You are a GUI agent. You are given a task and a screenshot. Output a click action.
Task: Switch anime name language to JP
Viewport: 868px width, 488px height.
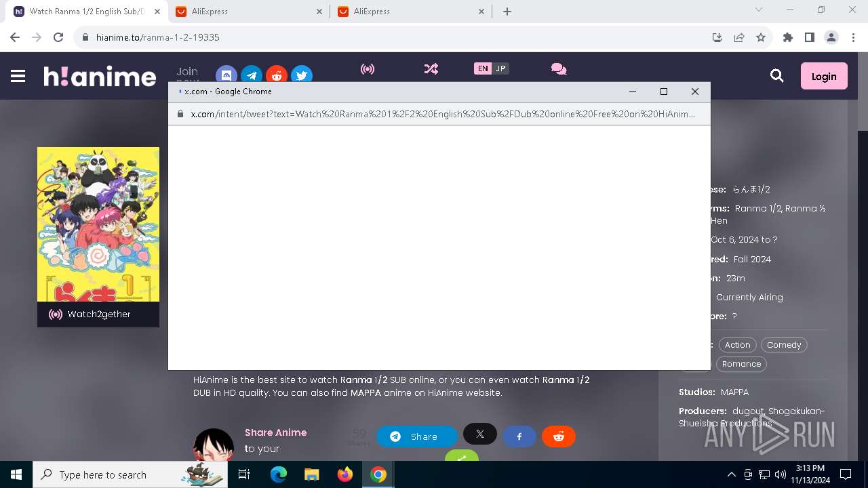500,68
